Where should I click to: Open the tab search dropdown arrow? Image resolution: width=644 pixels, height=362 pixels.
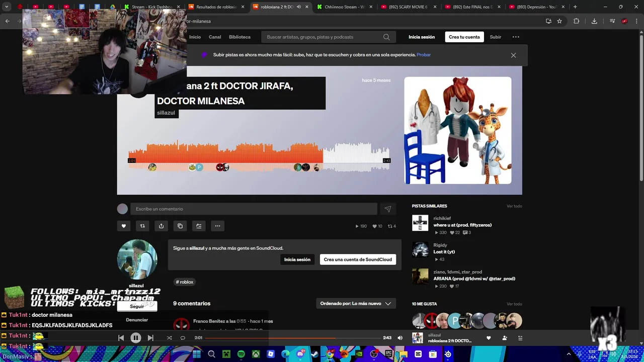pyautogui.click(x=7, y=7)
